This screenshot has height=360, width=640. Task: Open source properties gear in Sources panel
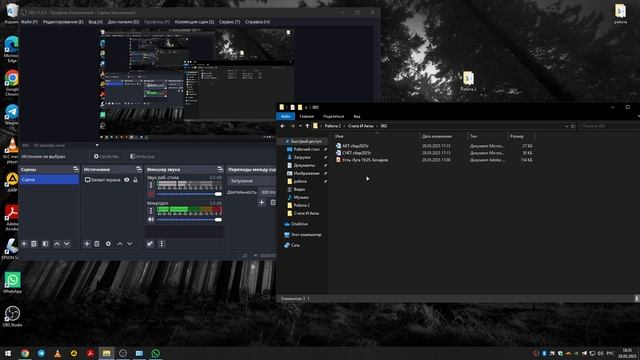tap(108, 244)
